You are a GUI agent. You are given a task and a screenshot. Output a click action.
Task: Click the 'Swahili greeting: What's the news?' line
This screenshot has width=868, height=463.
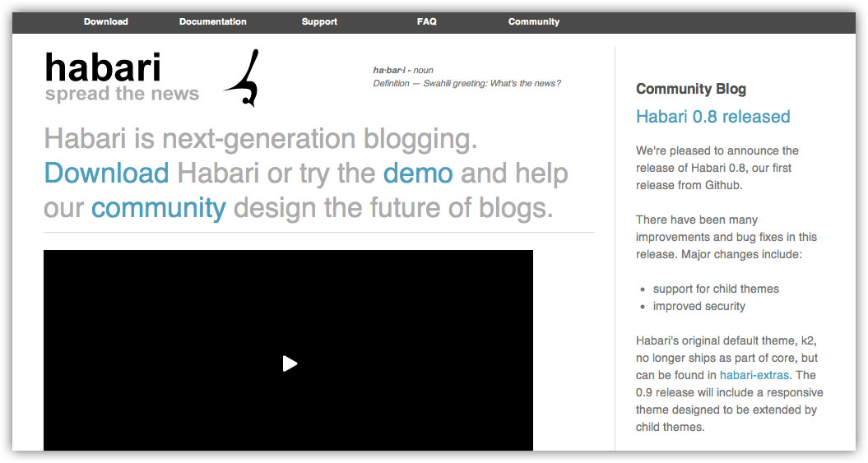tap(492, 84)
